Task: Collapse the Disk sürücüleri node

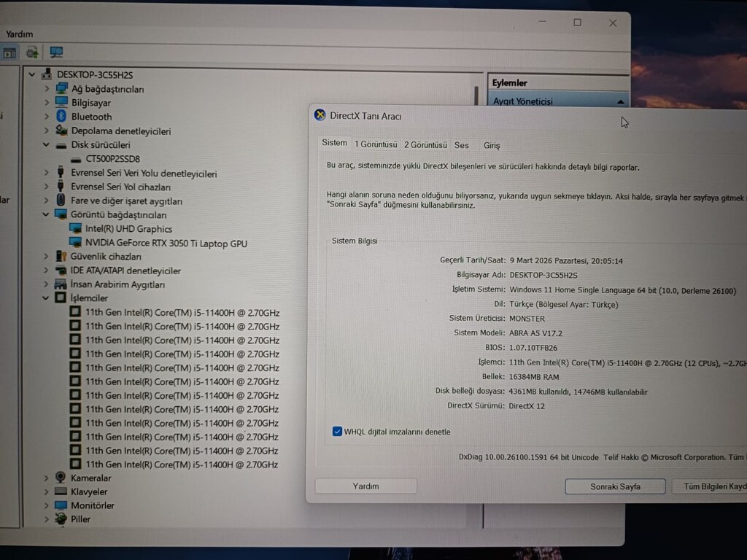Action: tap(46, 145)
